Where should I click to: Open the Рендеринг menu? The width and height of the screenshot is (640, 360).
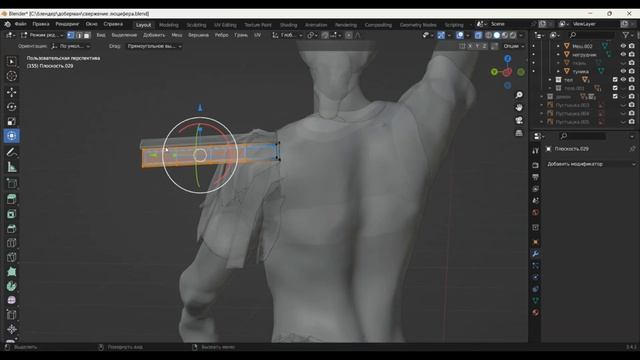click(67, 24)
